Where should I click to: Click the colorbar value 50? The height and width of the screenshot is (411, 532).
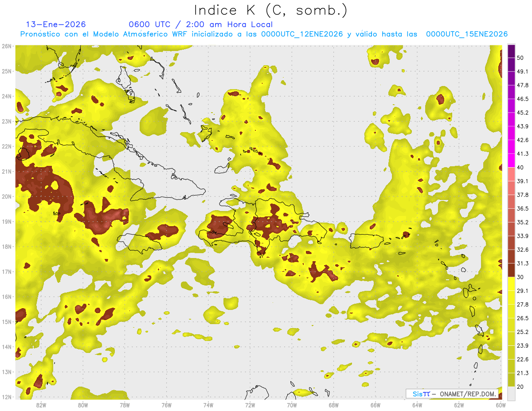(x=521, y=58)
